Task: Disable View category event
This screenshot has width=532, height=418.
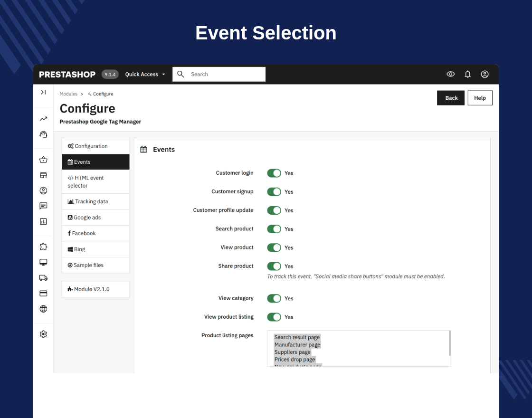Action: (x=274, y=298)
